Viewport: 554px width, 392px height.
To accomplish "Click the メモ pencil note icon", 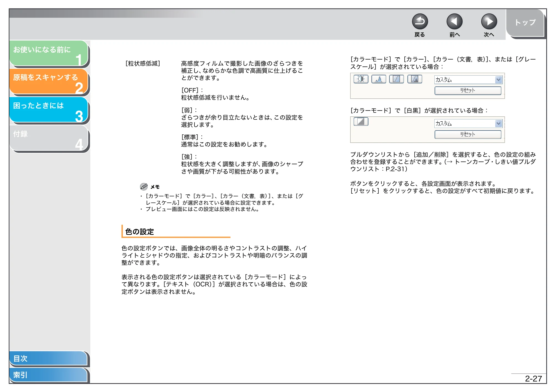I will point(144,187).
